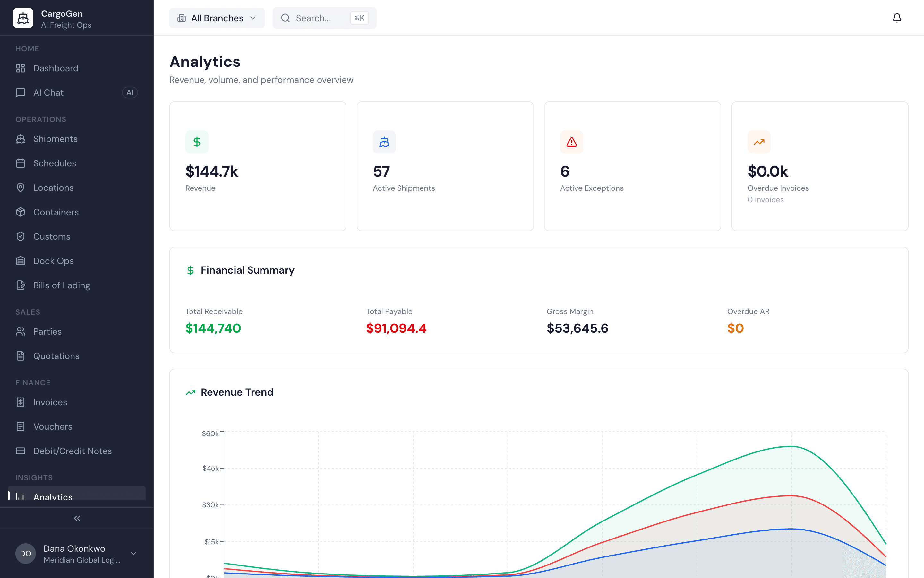Click the DO user avatar
Image resolution: width=924 pixels, height=578 pixels.
point(26,554)
